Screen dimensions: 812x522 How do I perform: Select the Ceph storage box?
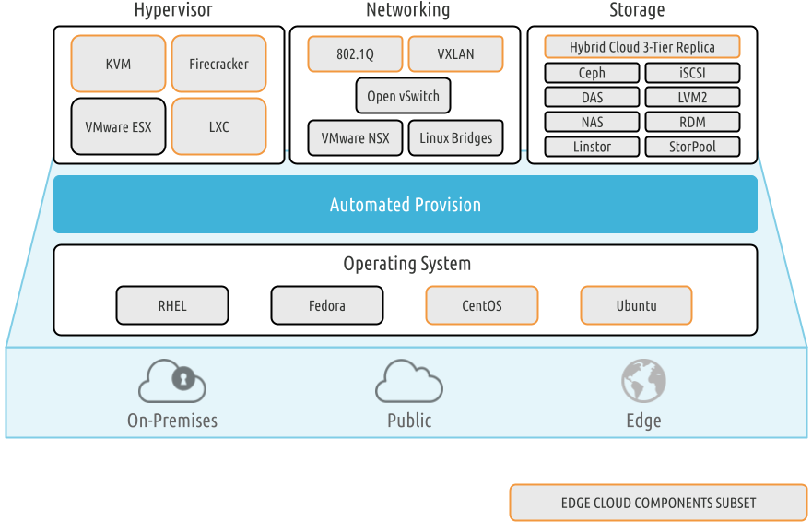point(592,73)
